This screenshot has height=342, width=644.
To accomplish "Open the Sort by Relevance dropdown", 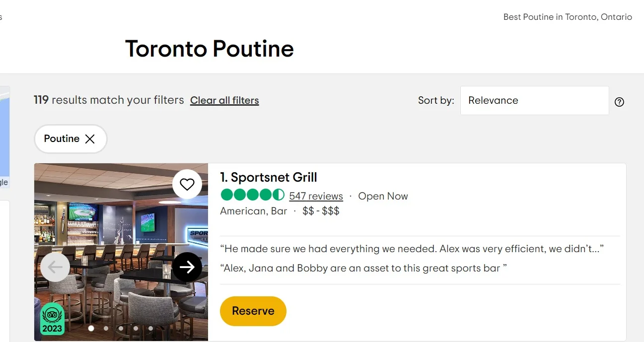I will click(x=534, y=100).
